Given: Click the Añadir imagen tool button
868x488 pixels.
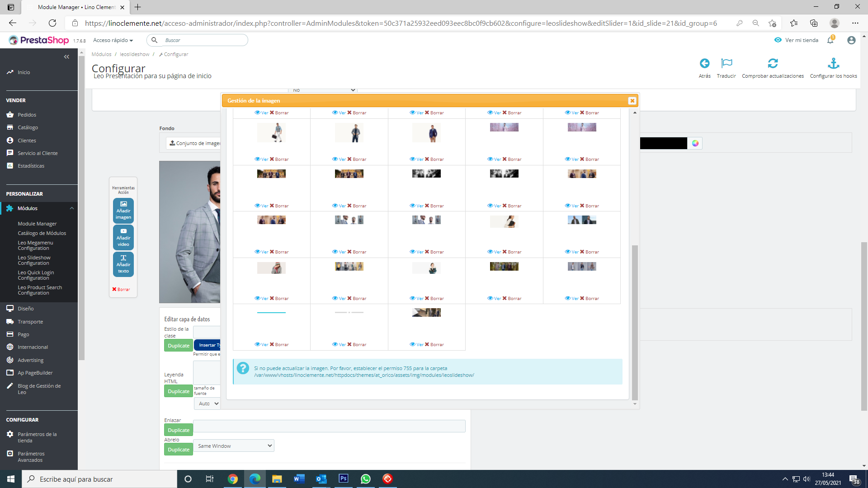Looking at the screenshot, I should coord(123,211).
